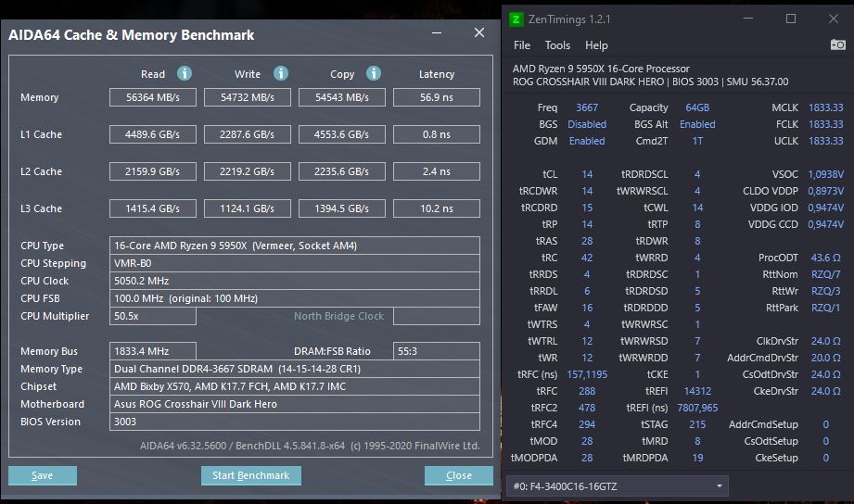Click the Memory Bus value 1833.4 MHz
854x504 pixels.
pyautogui.click(x=152, y=351)
